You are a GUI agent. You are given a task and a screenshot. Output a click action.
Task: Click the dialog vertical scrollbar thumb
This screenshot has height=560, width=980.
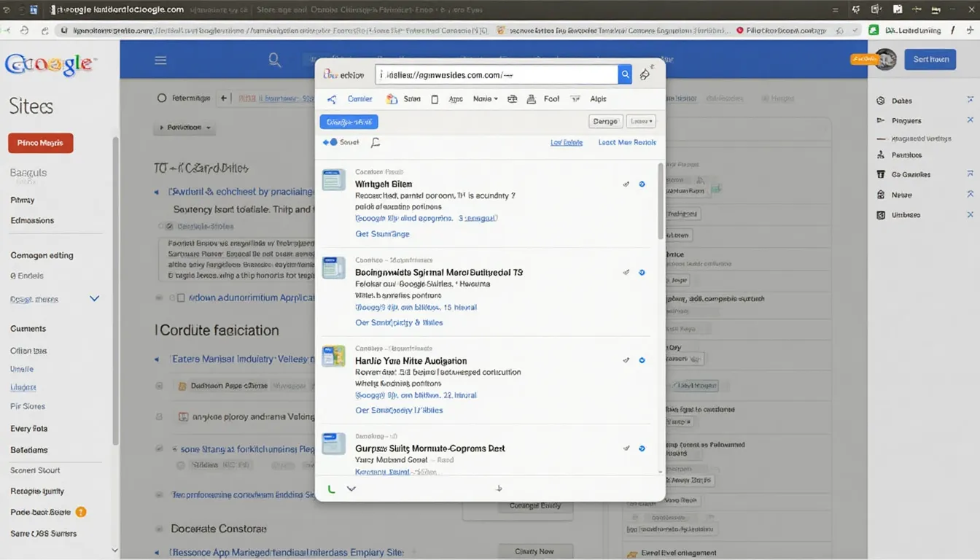(x=661, y=201)
